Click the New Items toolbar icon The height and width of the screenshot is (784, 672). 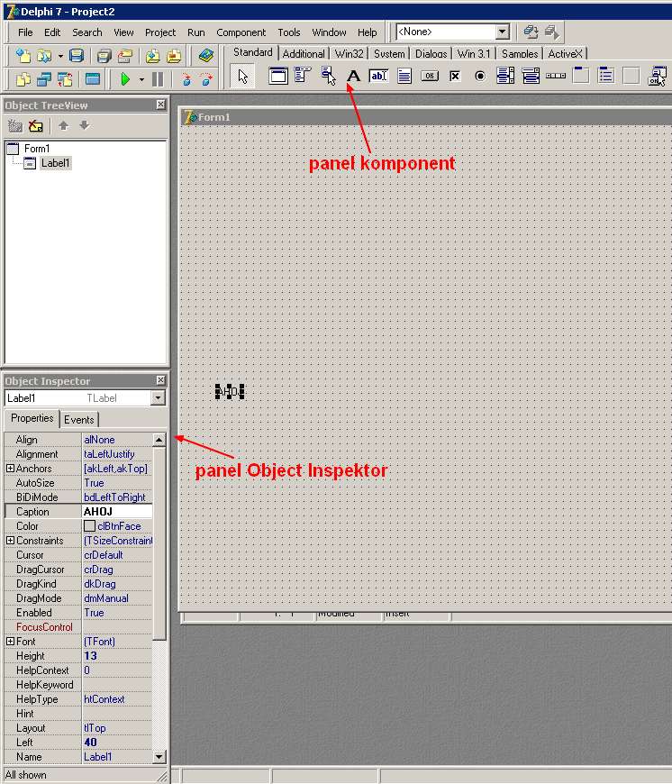coord(23,55)
